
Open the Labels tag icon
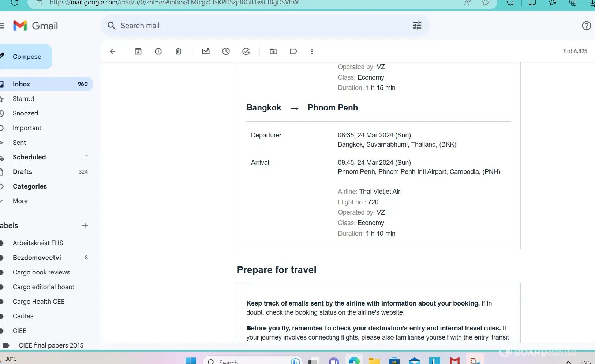[293, 52]
